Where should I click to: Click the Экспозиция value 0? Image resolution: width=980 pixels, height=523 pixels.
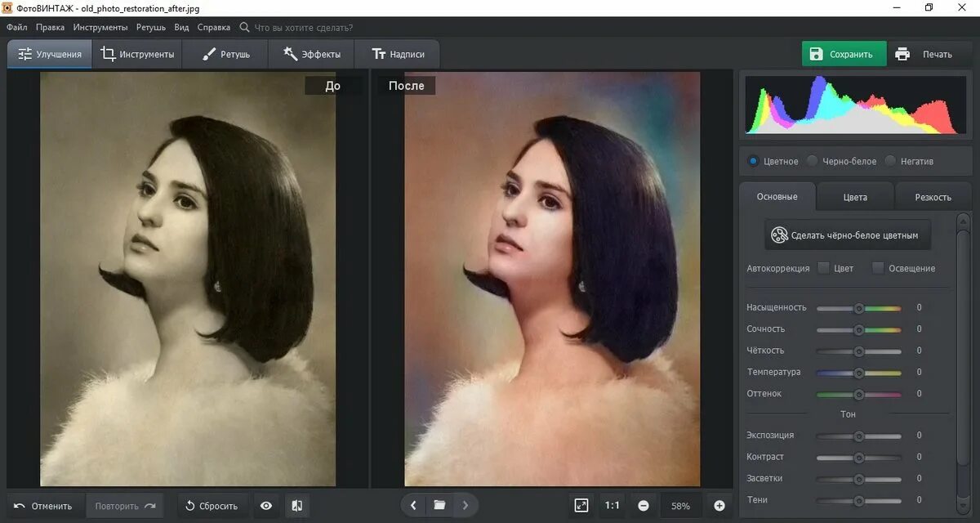pos(919,436)
